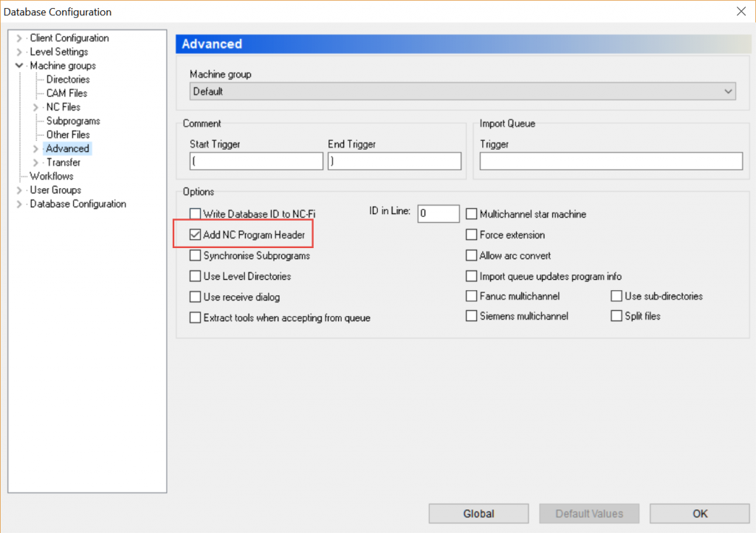The height and width of the screenshot is (533, 756).
Task: Select the Transfer tree item
Action: click(63, 162)
